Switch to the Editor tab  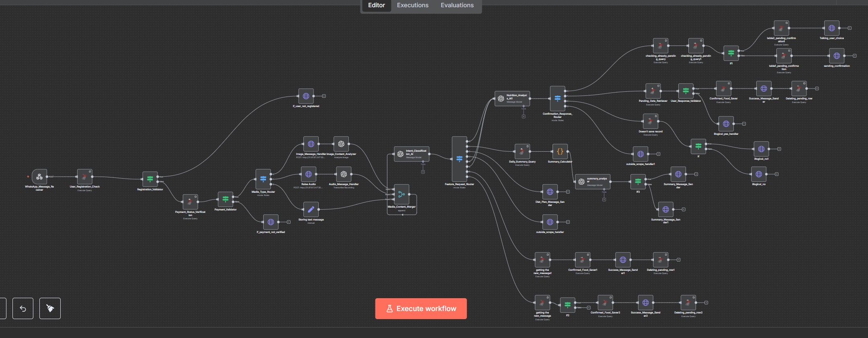tap(377, 5)
